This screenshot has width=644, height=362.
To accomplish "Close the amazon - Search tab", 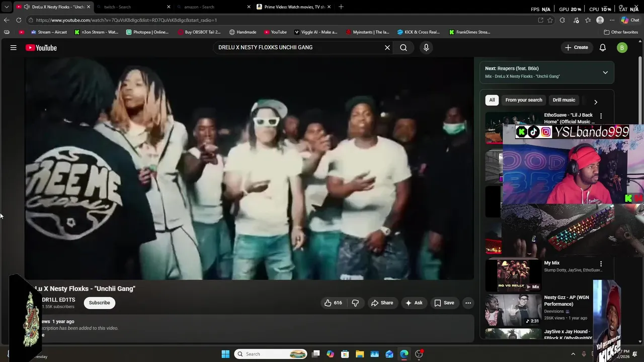I will (x=249, y=7).
